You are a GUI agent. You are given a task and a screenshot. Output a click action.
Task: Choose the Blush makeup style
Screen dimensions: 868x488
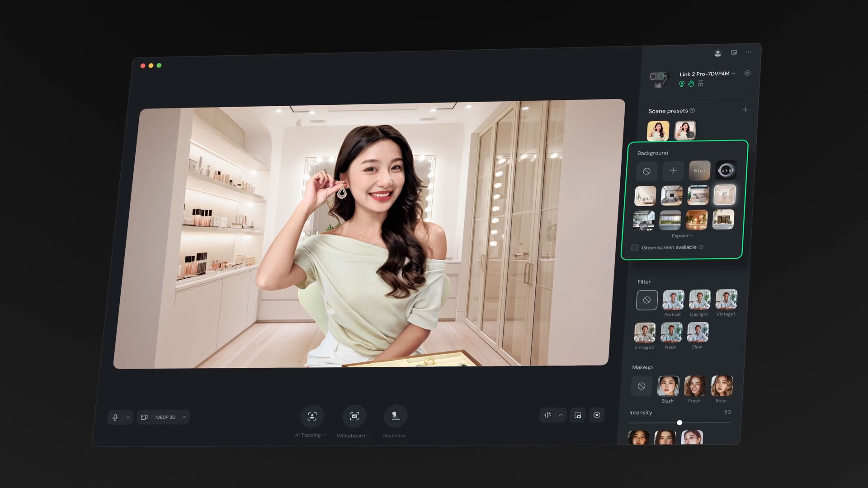pos(668,386)
